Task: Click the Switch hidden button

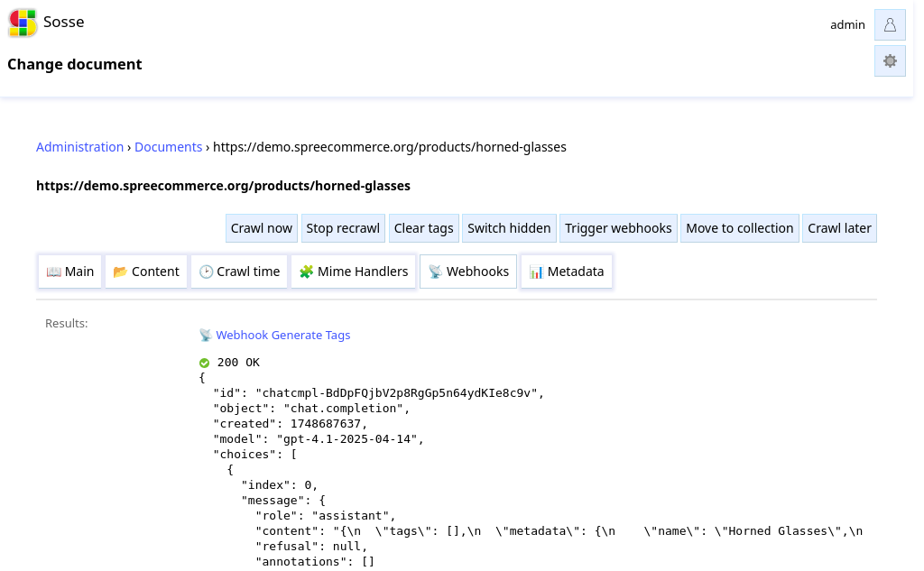Action: pos(509,228)
